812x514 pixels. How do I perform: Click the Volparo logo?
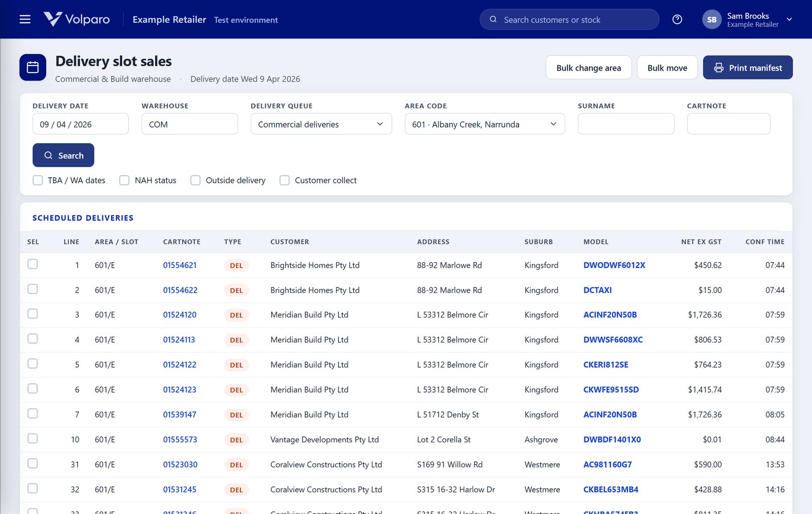(x=77, y=19)
